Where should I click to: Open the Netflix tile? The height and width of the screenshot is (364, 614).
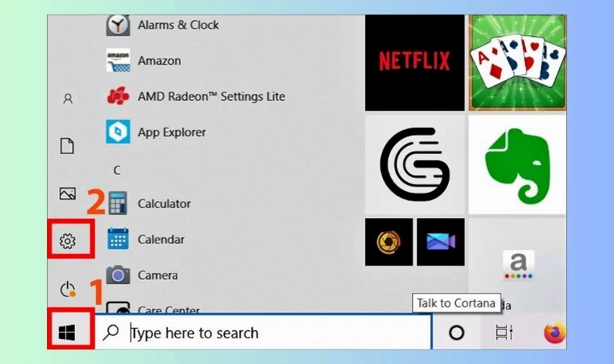tap(414, 62)
